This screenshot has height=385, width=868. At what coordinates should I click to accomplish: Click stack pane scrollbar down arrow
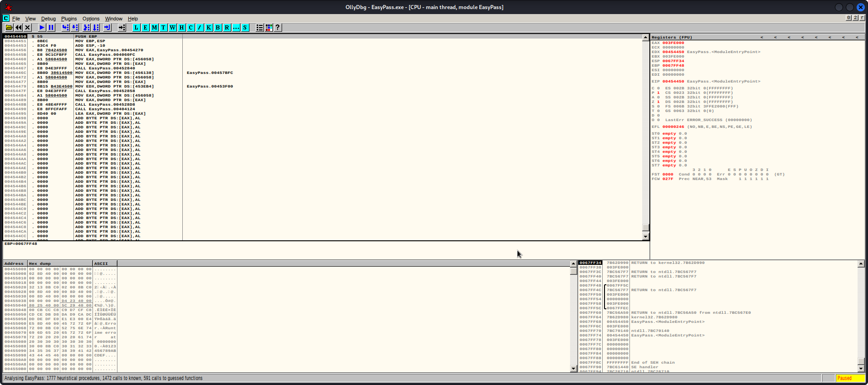pos(861,369)
